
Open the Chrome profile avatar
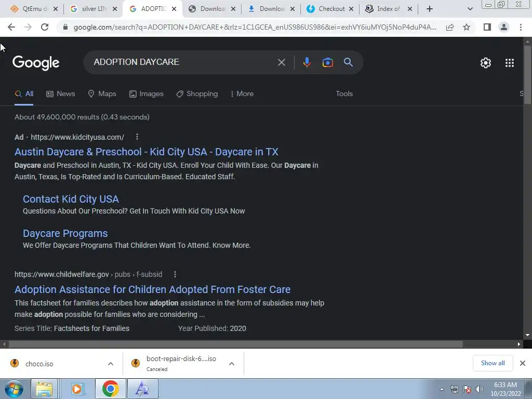[504, 27]
